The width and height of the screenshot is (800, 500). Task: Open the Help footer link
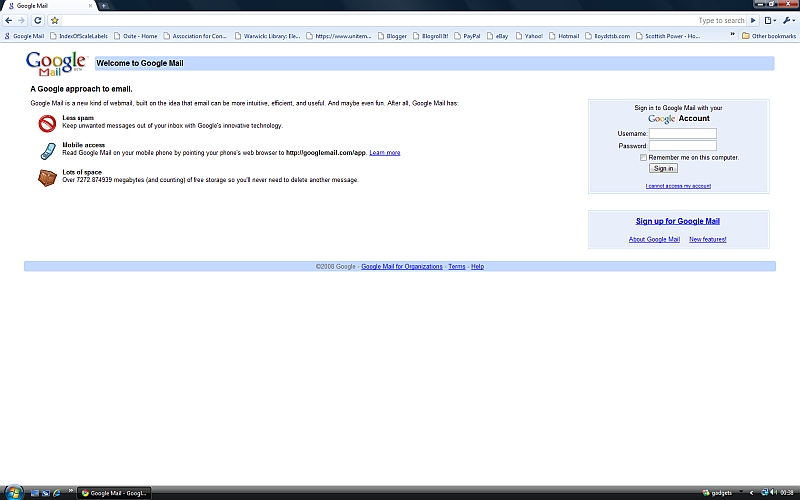pos(478,266)
